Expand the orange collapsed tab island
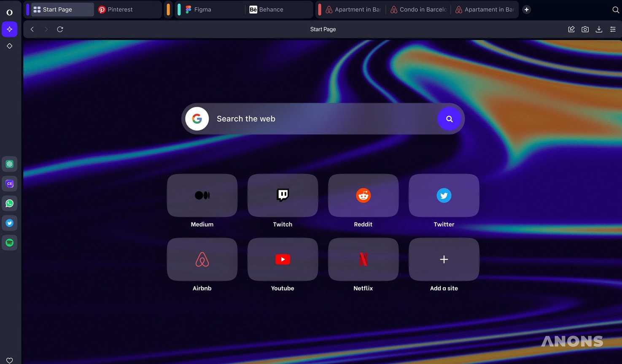622x364 pixels. coord(168,9)
